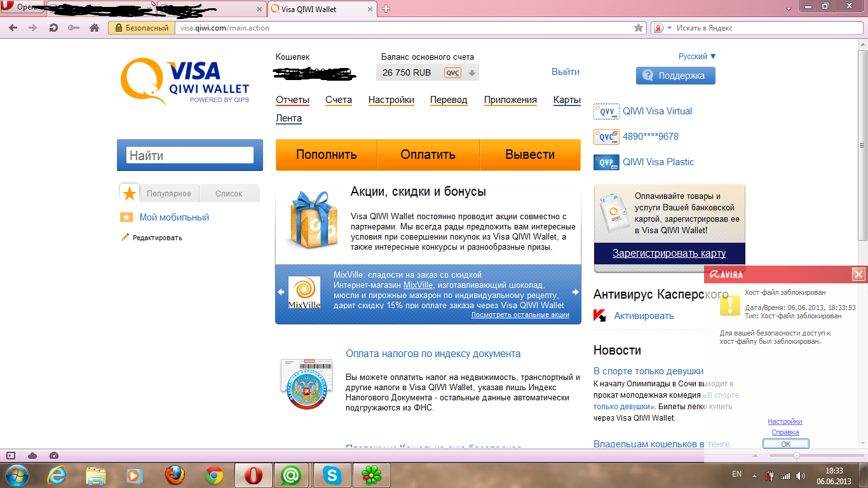Switch to the Популярное tab
868x488 pixels.
(169, 193)
